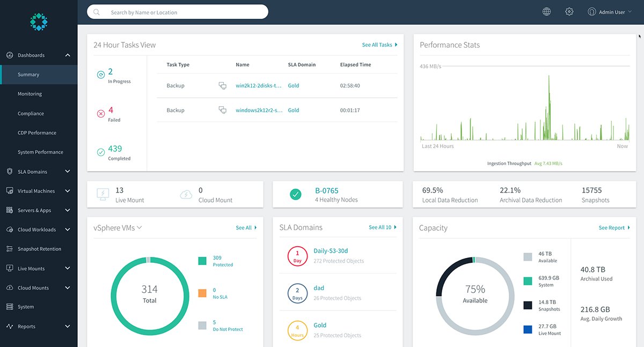Click the settings gear in the top bar
644x347 pixels.
(x=569, y=11)
